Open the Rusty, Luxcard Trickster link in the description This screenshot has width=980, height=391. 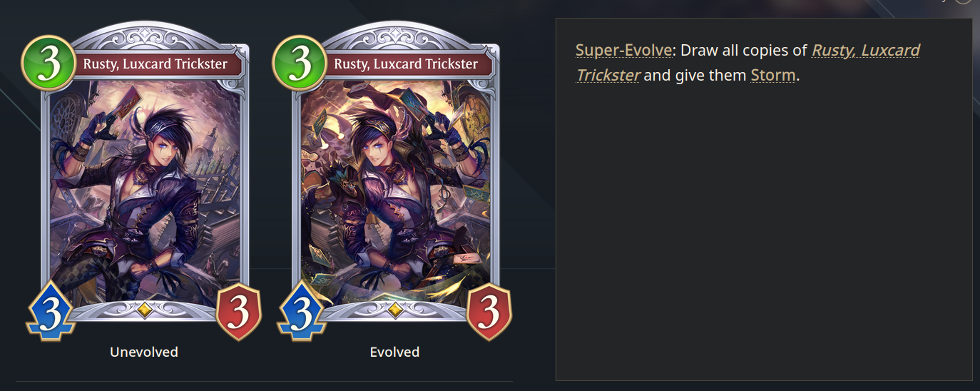click(x=747, y=63)
